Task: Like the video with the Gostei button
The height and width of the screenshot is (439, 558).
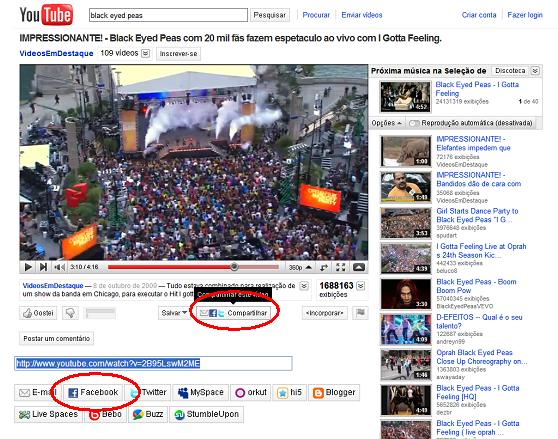Action: [x=38, y=313]
